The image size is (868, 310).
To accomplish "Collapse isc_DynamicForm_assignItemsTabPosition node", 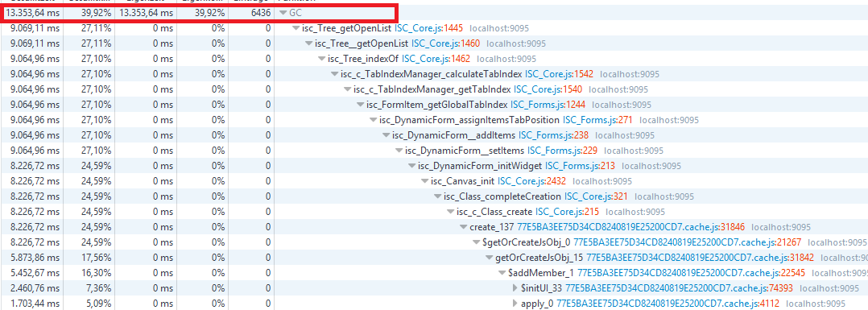I will (x=373, y=120).
